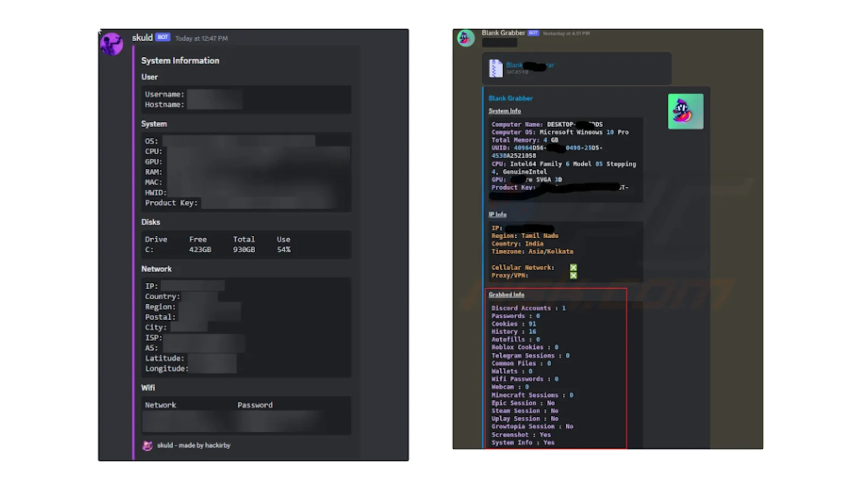Click the 'Disks' section heading
Viewport: 868px width, 488px height.
coord(151,222)
